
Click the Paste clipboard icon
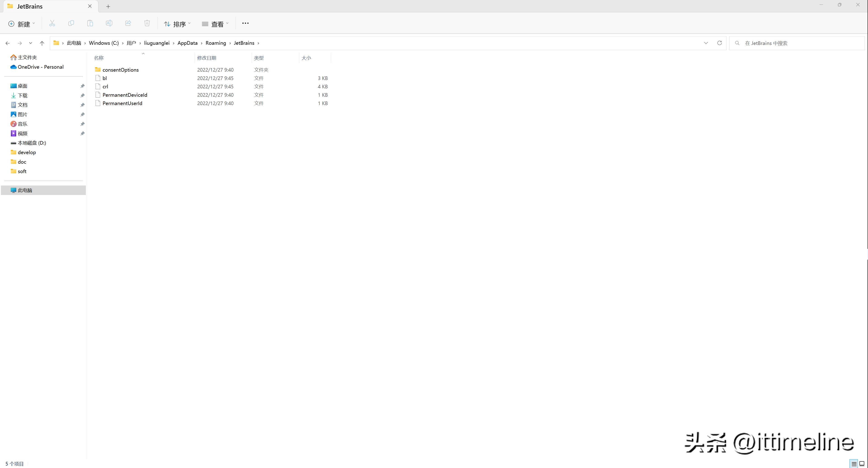tap(90, 23)
